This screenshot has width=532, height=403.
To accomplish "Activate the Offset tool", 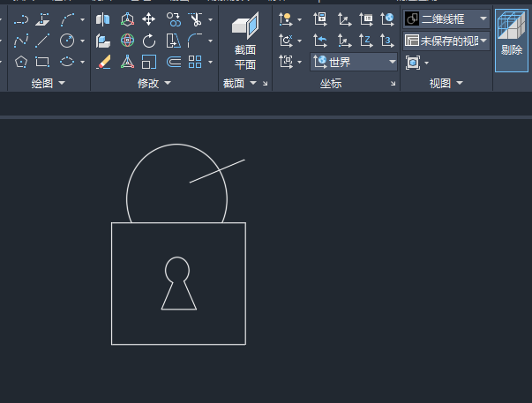I will point(174,62).
